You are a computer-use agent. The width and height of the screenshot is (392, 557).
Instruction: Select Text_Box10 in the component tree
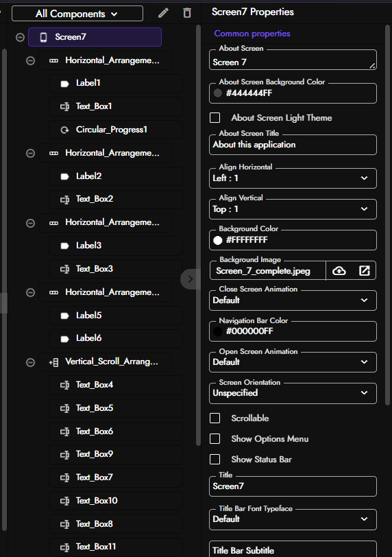[x=116, y=501]
